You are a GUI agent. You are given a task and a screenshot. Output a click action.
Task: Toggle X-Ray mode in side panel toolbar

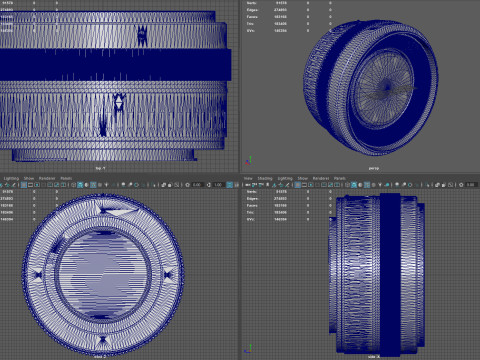point(437,184)
